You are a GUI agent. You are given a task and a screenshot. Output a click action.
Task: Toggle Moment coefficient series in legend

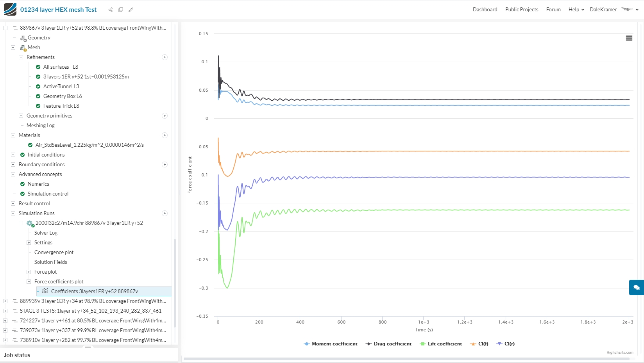(331, 344)
